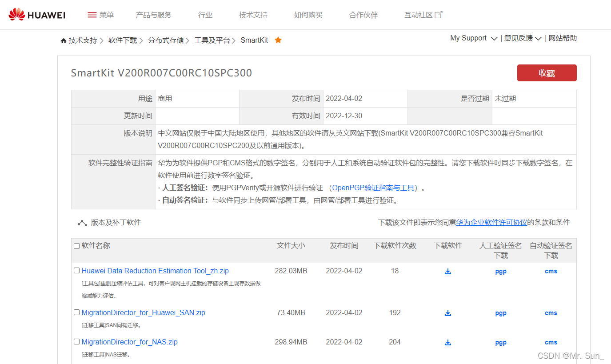
Task: Click file size 298.94MB
Action: pos(291,342)
